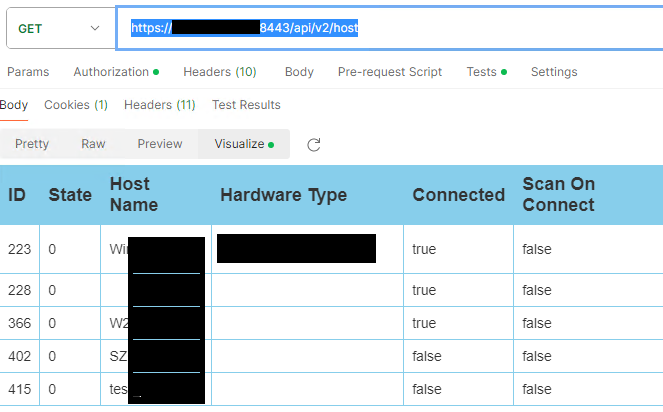Click State value 0 in row 228
Image resolution: width=663 pixels, height=412 pixels.
pyautogui.click(x=52, y=290)
